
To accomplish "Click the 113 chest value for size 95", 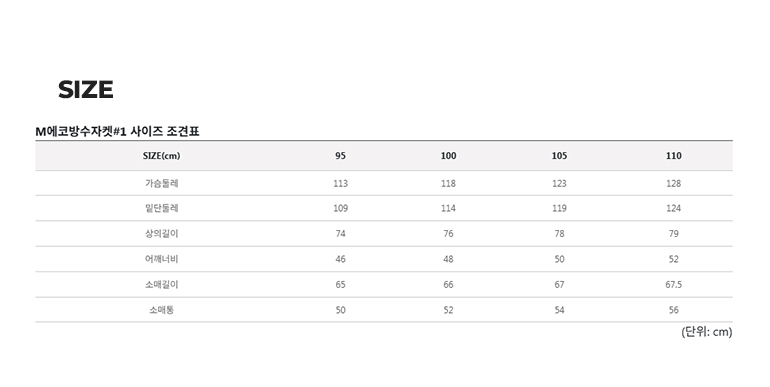I will (x=340, y=183).
